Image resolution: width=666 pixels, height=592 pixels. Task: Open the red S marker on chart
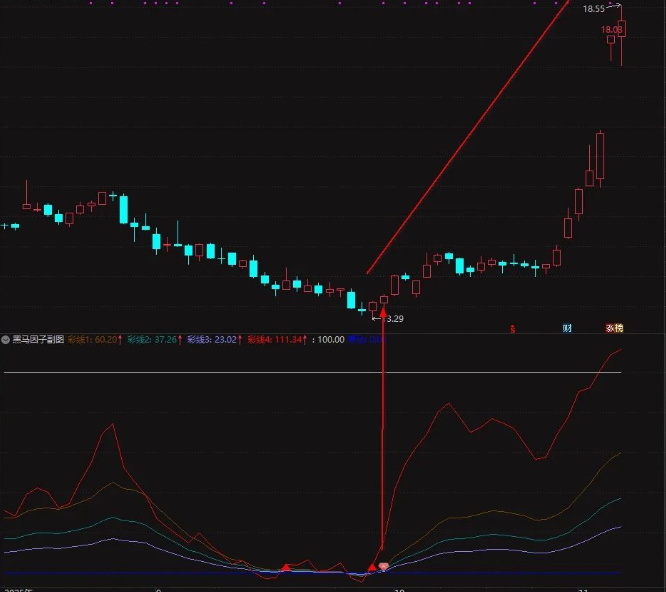[513, 329]
